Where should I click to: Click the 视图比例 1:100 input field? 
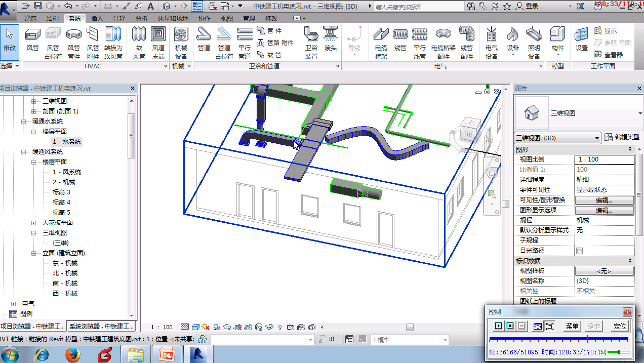pos(604,159)
